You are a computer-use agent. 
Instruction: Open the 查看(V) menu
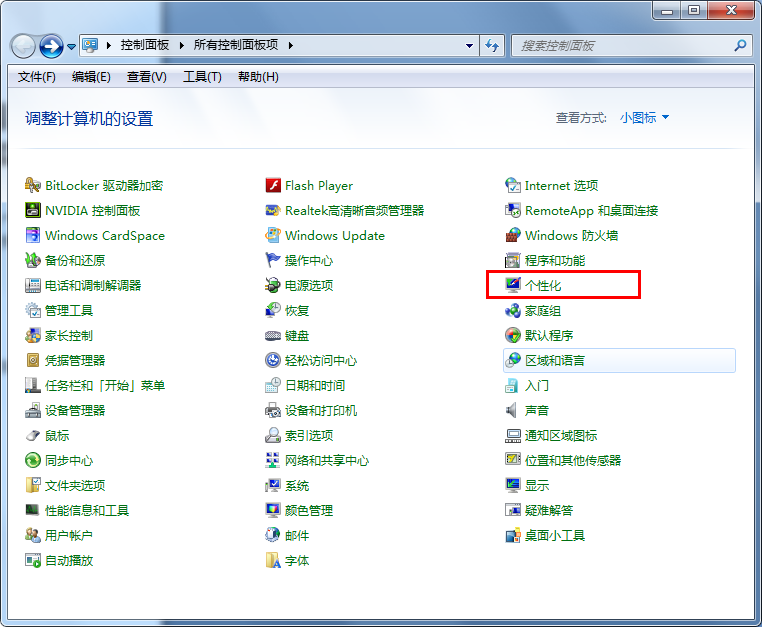click(146, 77)
